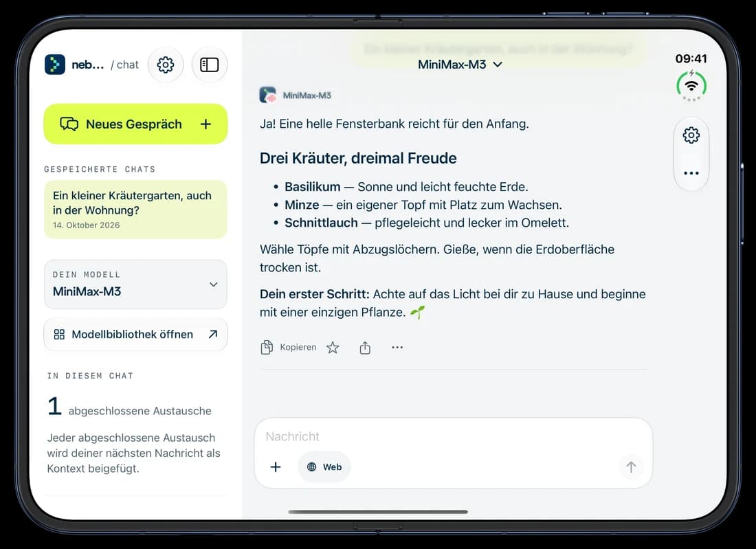Open Modellbibliothek öffnen link
Viewport: 756px width, 549px height.
click(x=135, y=334)
